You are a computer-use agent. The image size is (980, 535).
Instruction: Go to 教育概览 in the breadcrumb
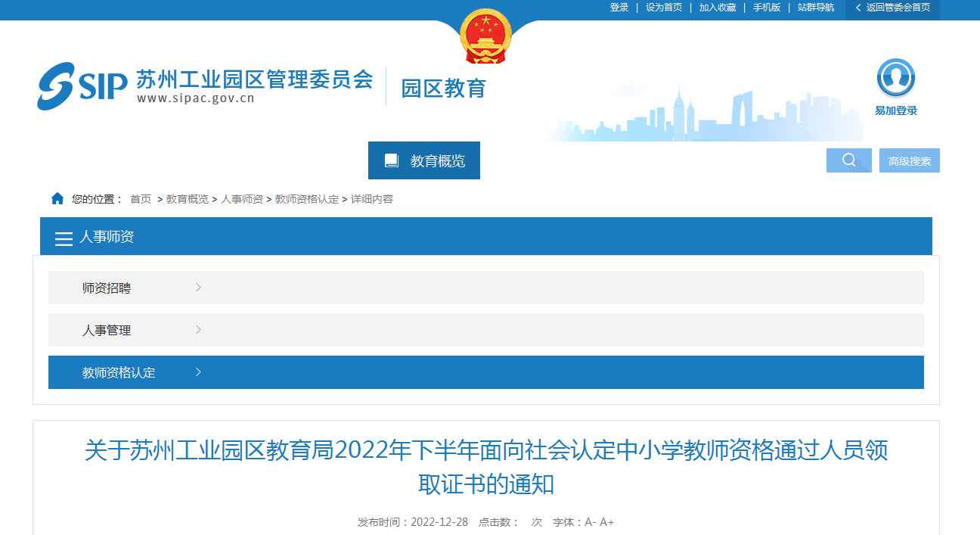pos(188,199)
